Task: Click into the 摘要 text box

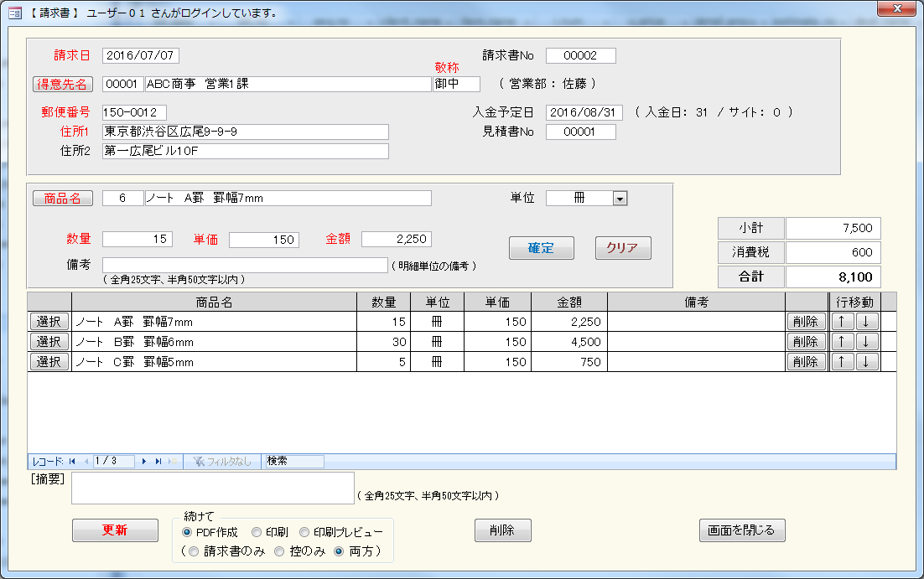Action: point(213,488)
